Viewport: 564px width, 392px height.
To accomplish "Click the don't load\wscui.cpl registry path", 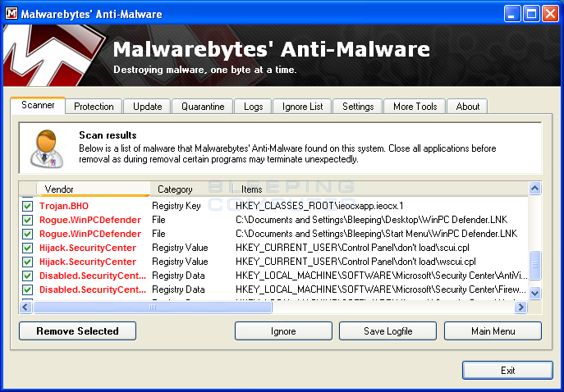I will tap(355, 262).
